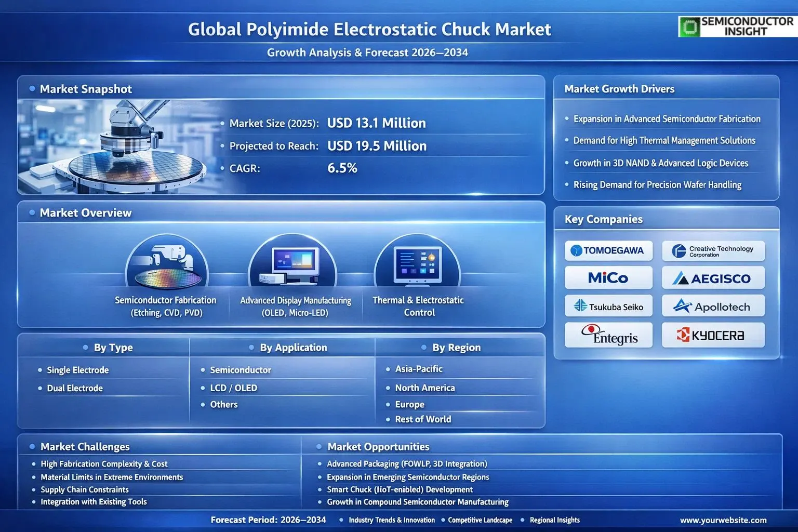Click the Market Growth Drivers heading
Image resolution: width=798 pixels, height=532 pixels.
(x=619, y=89)
